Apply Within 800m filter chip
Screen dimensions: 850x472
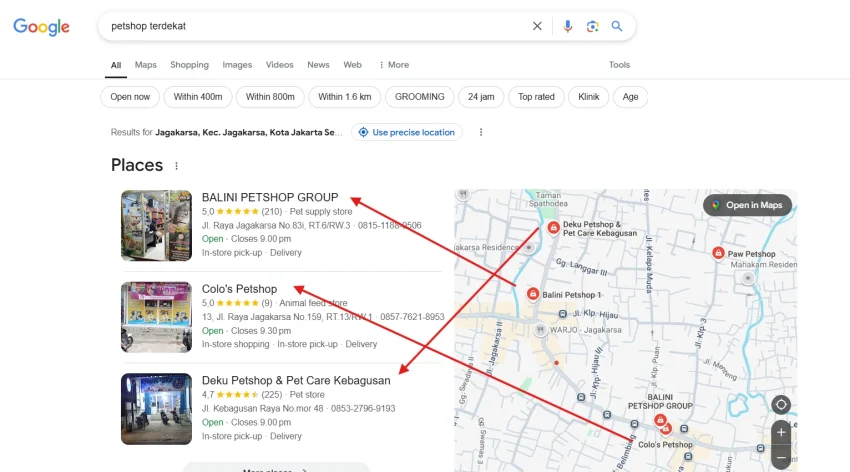point(270,97)
